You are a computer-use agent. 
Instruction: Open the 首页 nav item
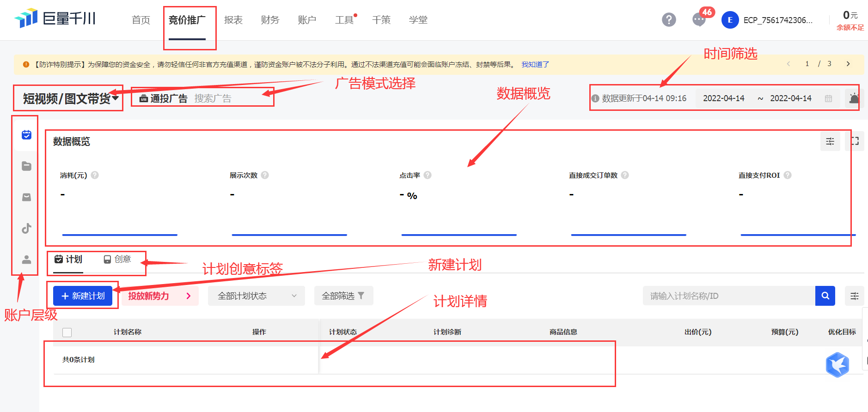(141, 20)
